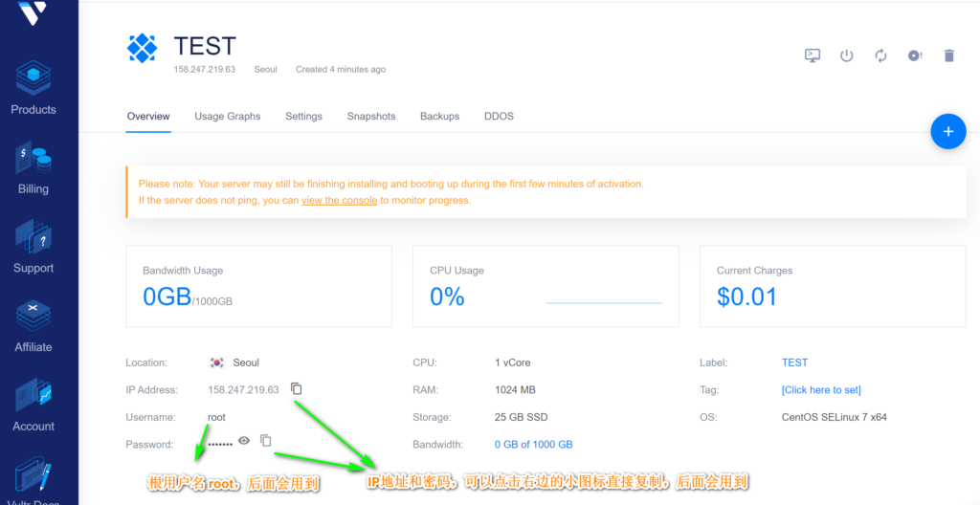Click 'Created 4 minutes ago' text
This screenshot has height=505, width=980.
341,70
